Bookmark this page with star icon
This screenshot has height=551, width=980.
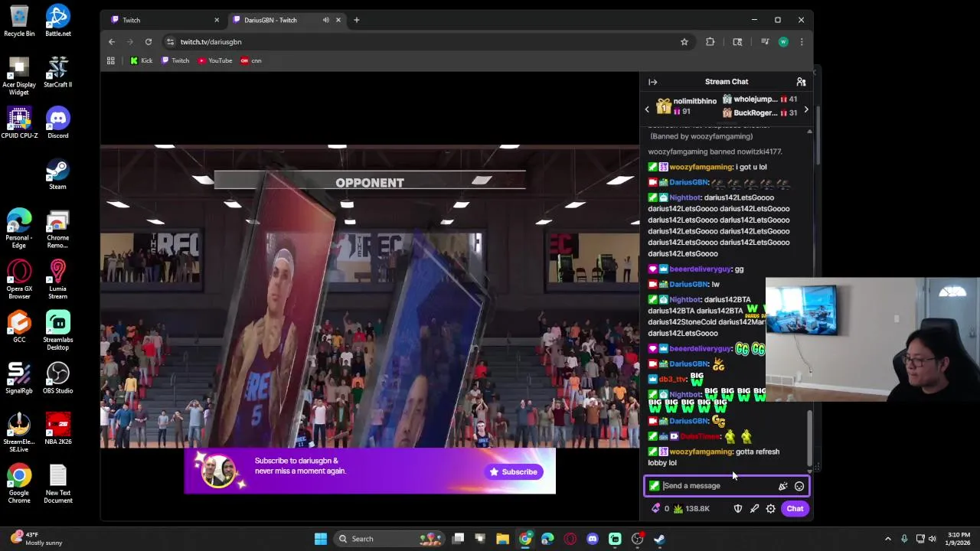coord(684,42)
